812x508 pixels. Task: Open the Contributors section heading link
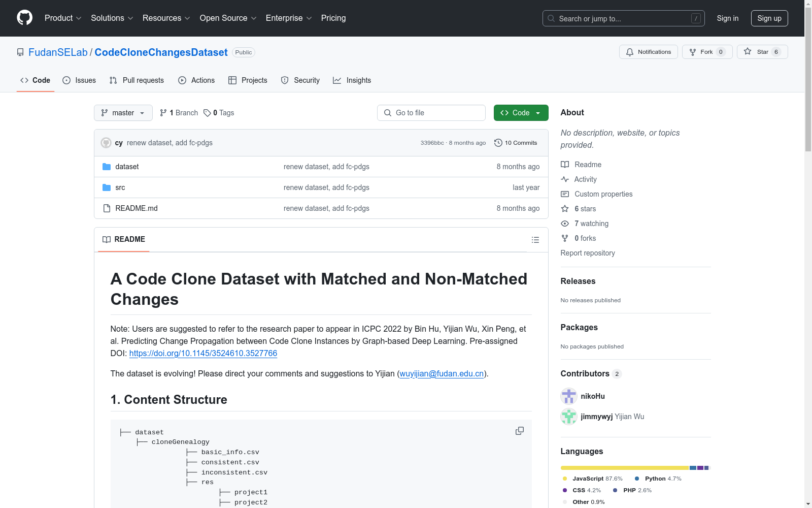coord(591,373)
